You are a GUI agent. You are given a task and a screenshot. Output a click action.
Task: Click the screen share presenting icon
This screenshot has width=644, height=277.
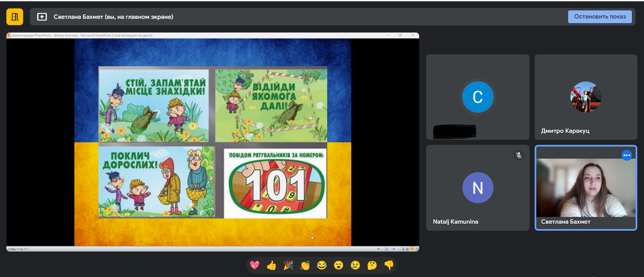click(42, 17)
